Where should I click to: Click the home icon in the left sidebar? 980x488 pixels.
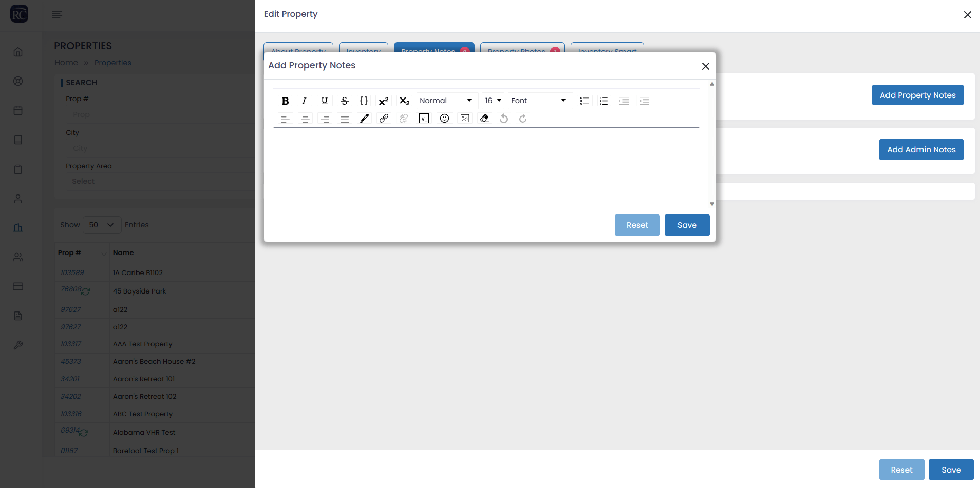point(18,51)
